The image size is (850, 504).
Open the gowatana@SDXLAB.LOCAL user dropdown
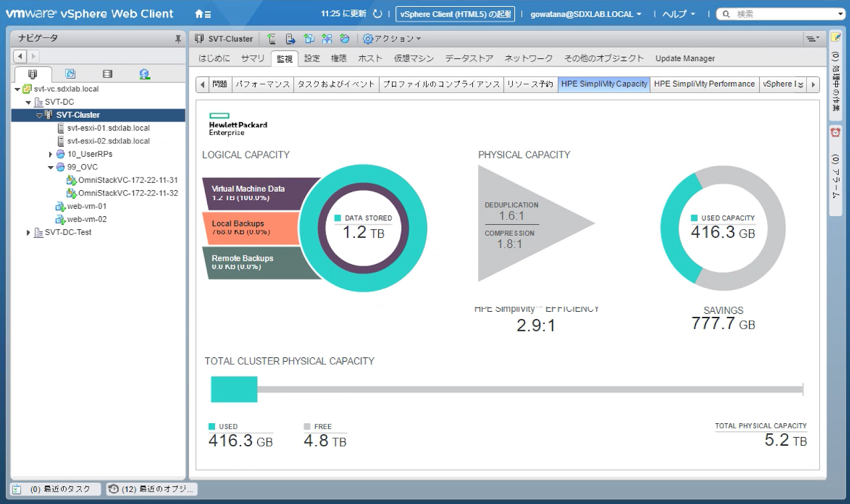coord(585,14)
